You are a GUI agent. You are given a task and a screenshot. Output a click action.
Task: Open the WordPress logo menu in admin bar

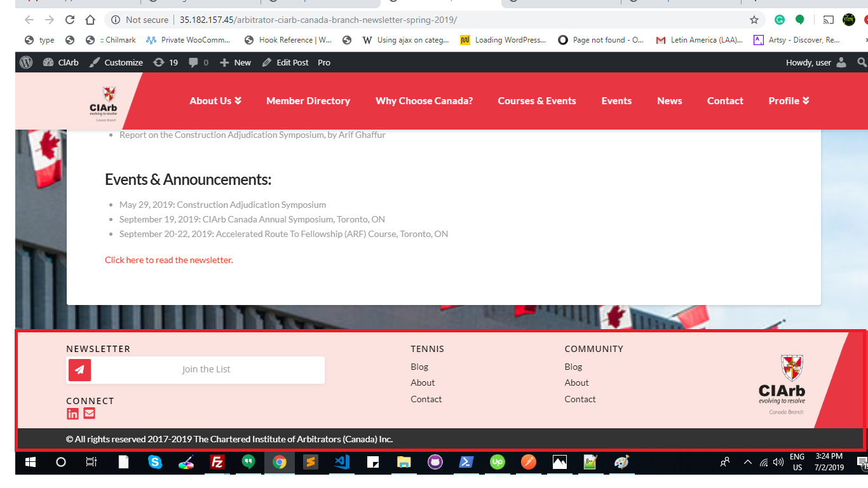point(26,62)
